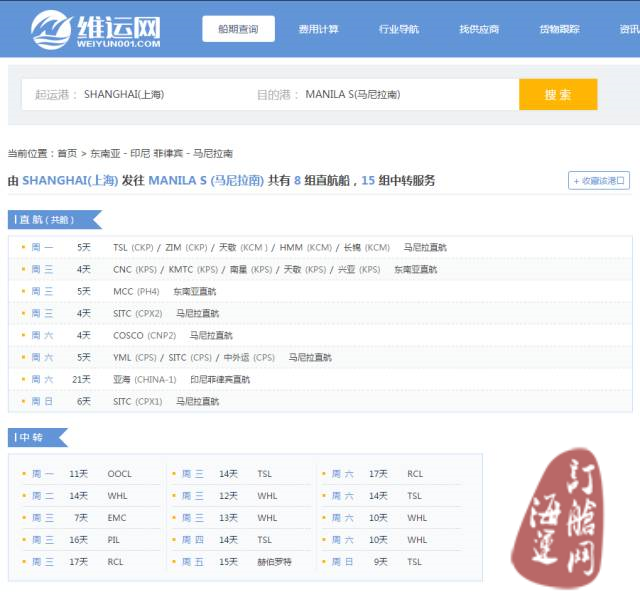Open 赫伯罗特 15天 transfer on 周五

pyautogui.click(x=241, y=562)
